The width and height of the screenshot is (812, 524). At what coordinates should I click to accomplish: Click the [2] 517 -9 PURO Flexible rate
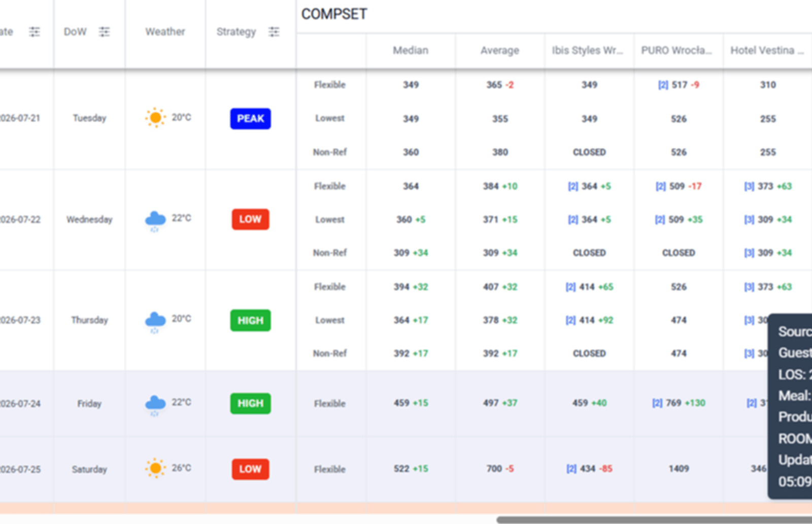679,85
